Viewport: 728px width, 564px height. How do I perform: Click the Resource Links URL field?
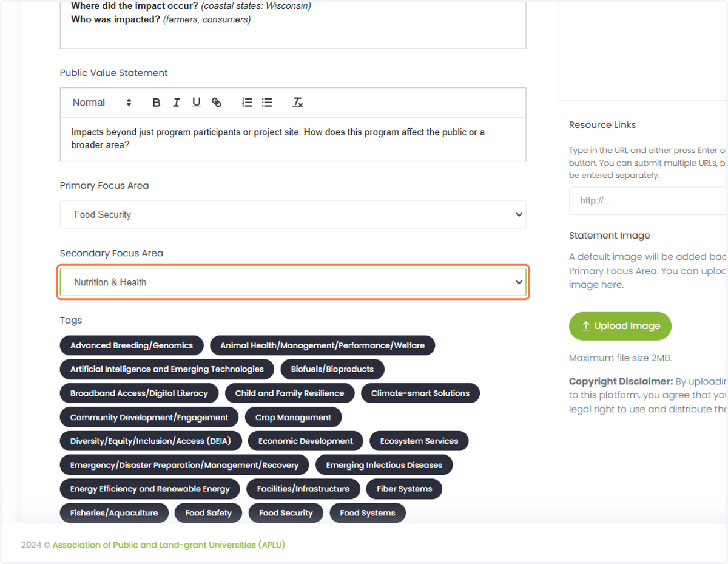click(x=648, y=200)
